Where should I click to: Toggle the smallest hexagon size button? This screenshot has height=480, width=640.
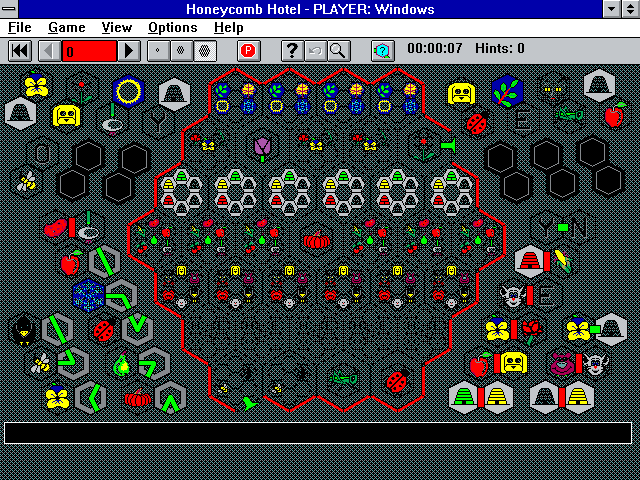click(x=159, y=50)
